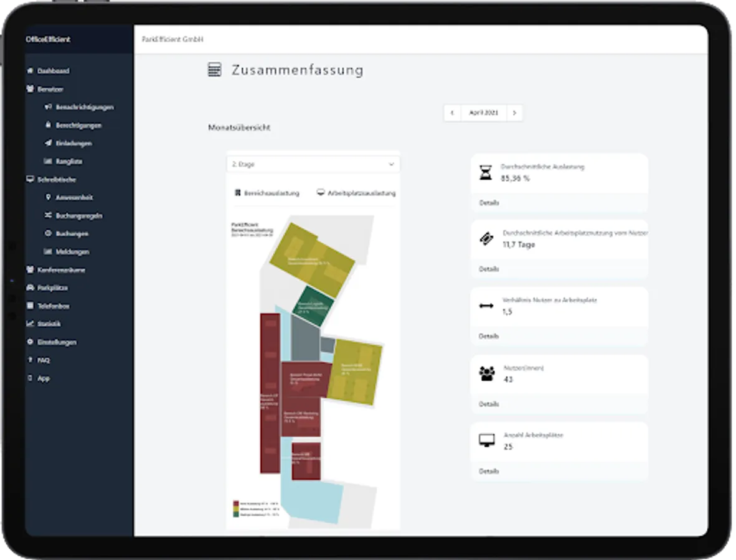Click the list icon beside Zusammenfassung
The height and width of the screenshot is (560, 736).
[214, 70]
